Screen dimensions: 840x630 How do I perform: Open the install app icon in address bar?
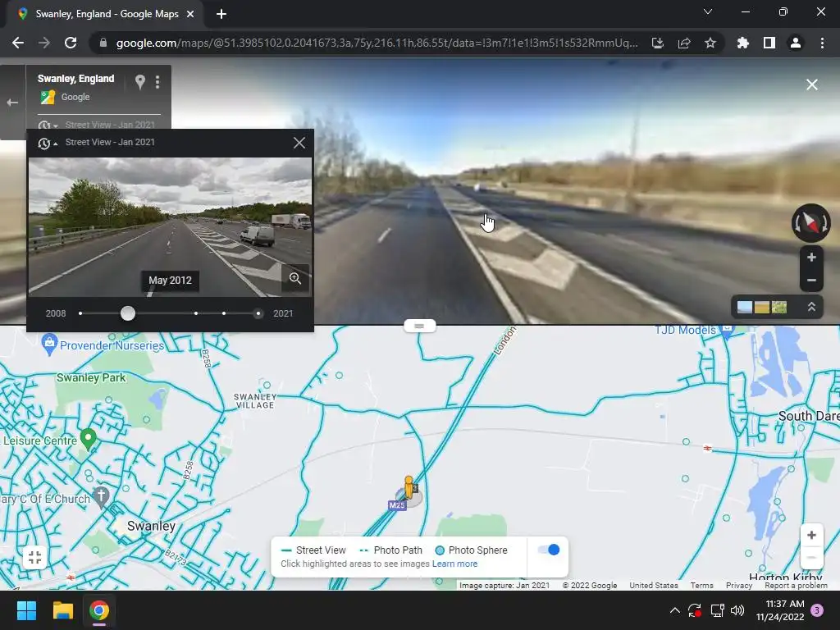[657, 43]
